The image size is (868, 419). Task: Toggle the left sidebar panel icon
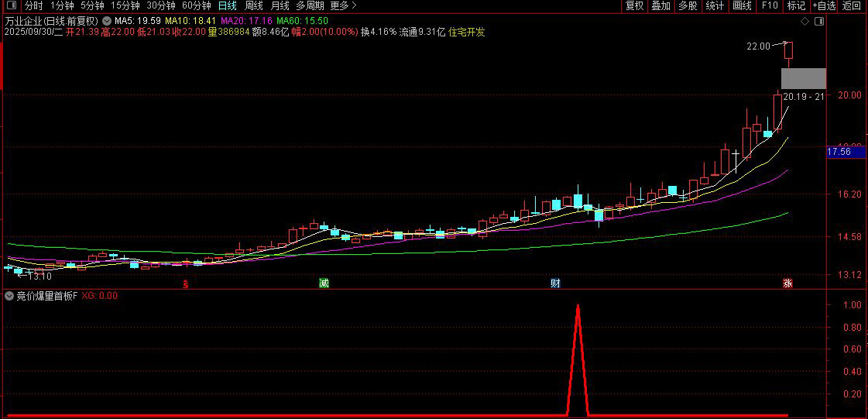12,6
